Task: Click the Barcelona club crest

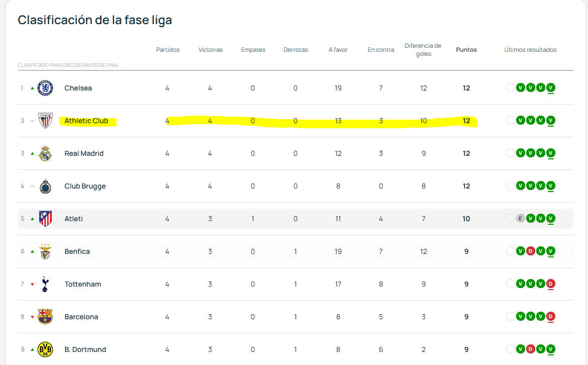Action: [x=45, y=317]
